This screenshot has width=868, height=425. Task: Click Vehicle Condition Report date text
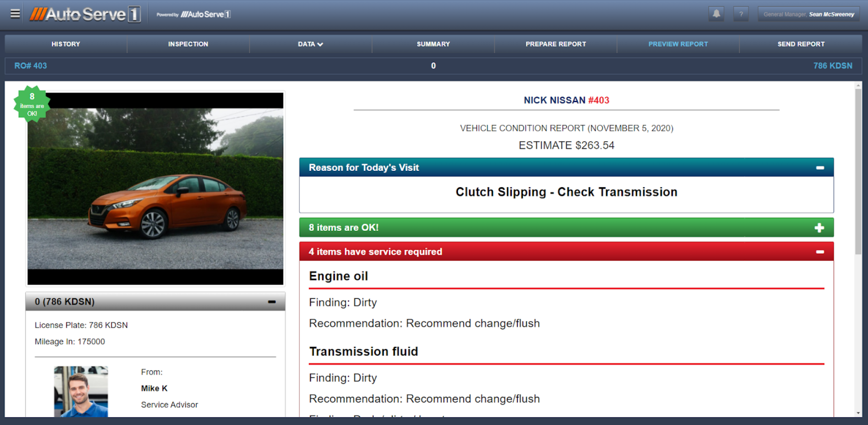566,129
